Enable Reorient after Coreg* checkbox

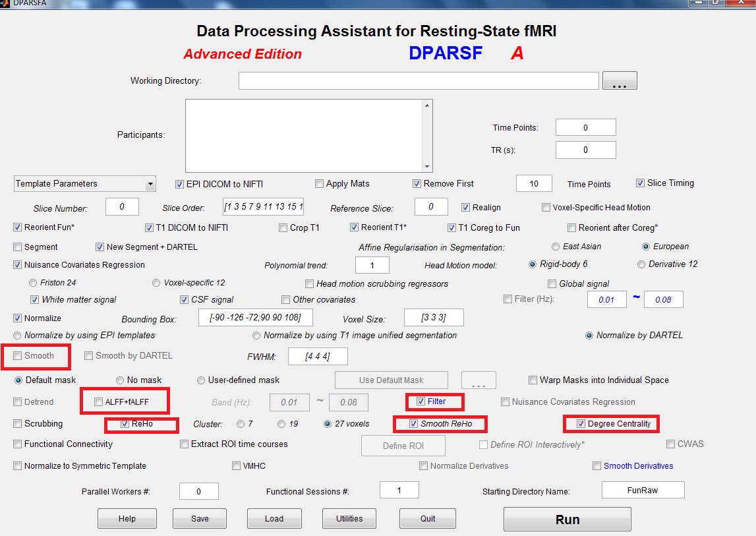pos(571,227)
